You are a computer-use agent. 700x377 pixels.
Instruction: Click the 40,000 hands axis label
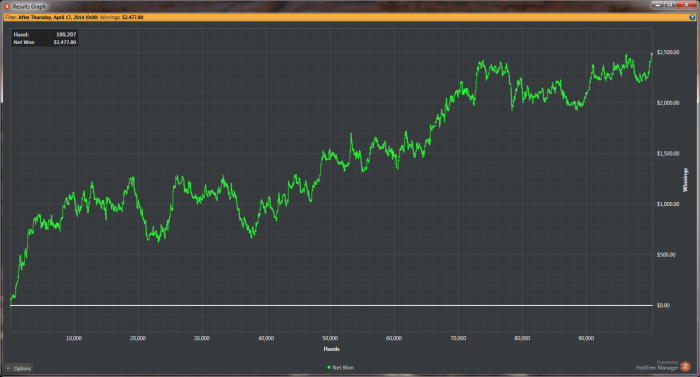266,338
